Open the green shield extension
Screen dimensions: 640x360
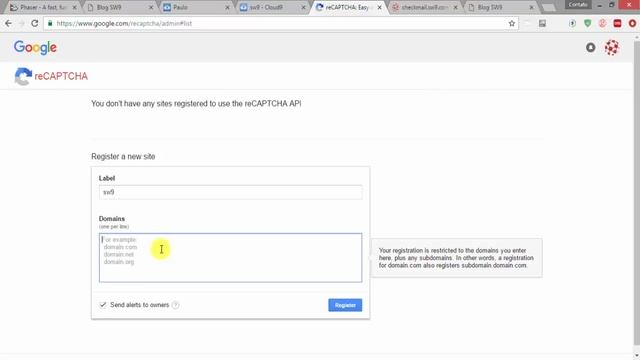(587, 23)
